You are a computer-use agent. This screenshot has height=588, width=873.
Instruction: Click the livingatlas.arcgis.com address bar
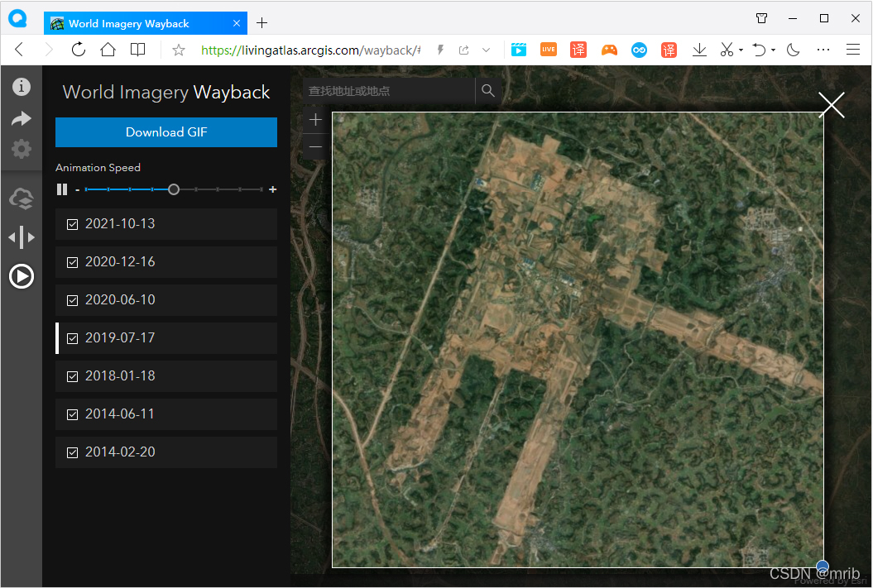310,50
